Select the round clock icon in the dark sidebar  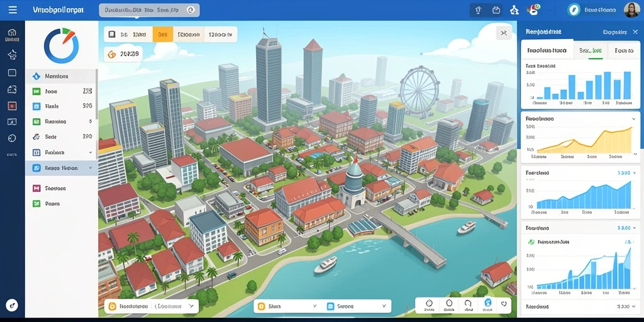click(x=12, y=138)
